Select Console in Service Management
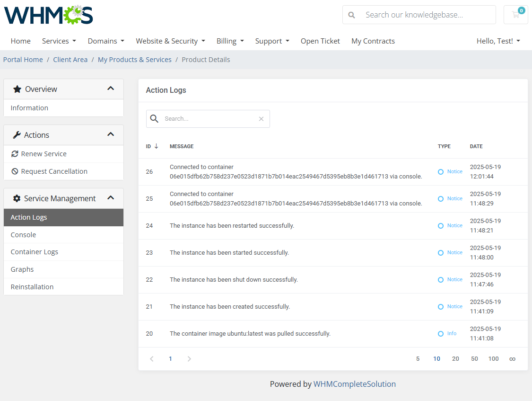532x401 pixels. pyautogui.click(x=63, y=235)
